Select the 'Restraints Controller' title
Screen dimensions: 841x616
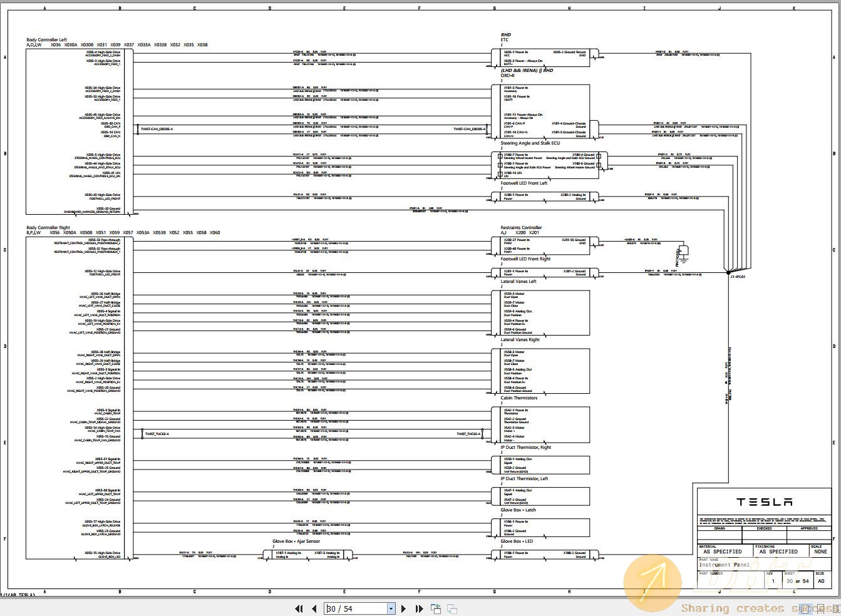point(521,227)
